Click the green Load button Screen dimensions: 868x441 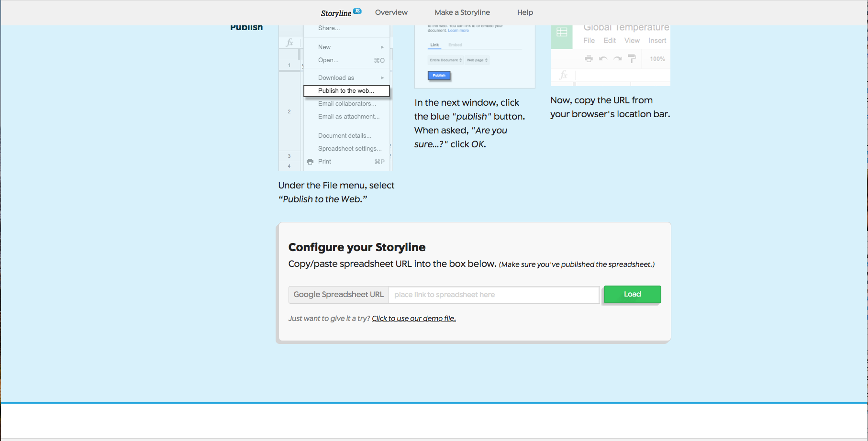point(632,294)
